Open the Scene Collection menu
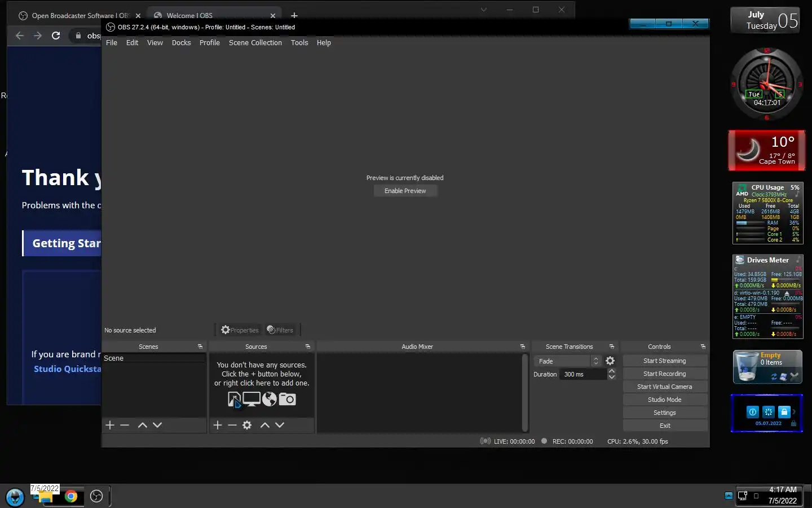Viewport: 812px width, 508px height. point(255,42)
